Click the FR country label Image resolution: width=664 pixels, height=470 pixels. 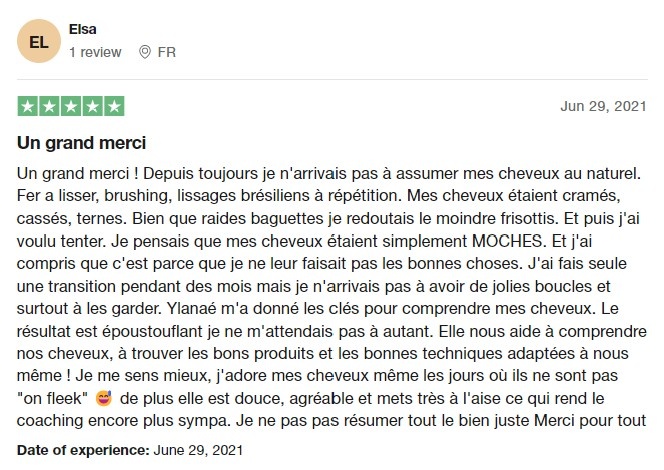(166, 52)
